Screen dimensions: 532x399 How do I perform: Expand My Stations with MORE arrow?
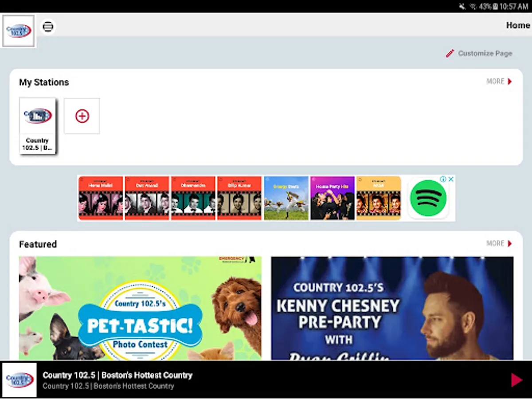pyautogui.click(x=499, y=82)
